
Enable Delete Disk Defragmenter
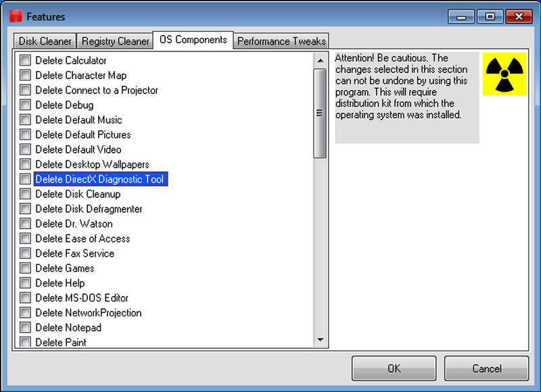click(24, 209)
